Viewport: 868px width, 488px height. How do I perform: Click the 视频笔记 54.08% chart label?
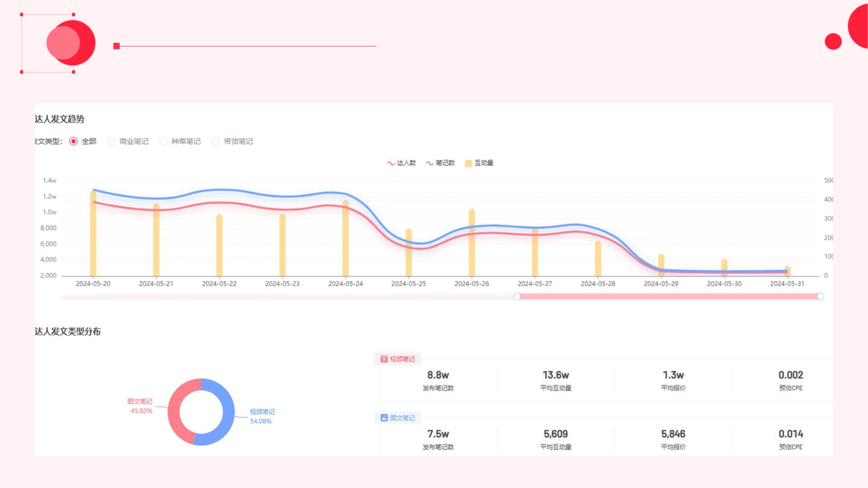[x=262, y=416]
